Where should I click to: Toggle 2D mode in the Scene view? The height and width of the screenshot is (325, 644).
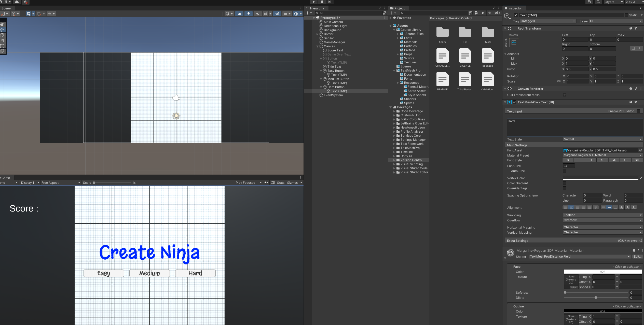tap(239, 14)
